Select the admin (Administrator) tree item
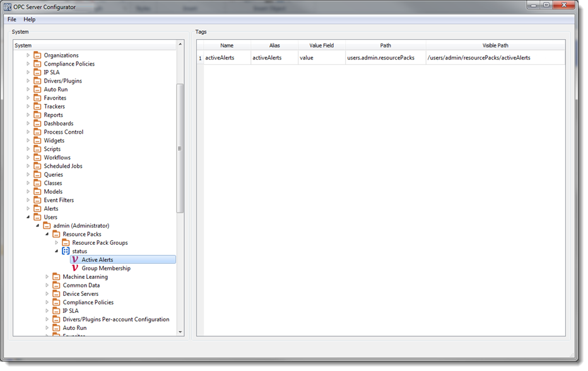The width and height of the screenshot is (588, 371). pyautogui.click(x=81, y=226)
